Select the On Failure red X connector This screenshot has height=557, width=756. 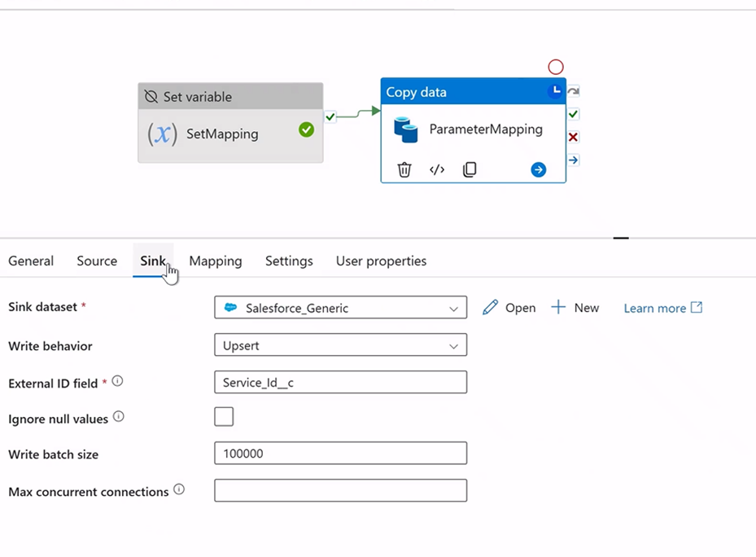tap(573, 137)
